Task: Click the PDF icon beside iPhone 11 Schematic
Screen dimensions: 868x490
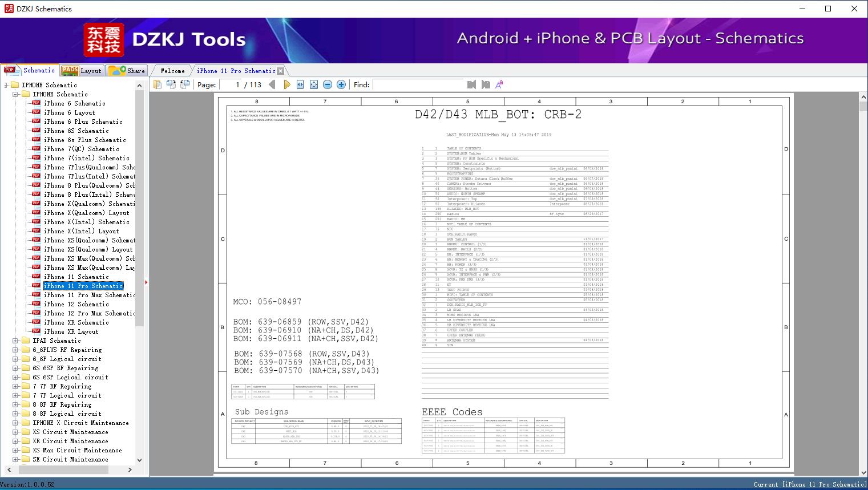Action: (x=36, y=277)
